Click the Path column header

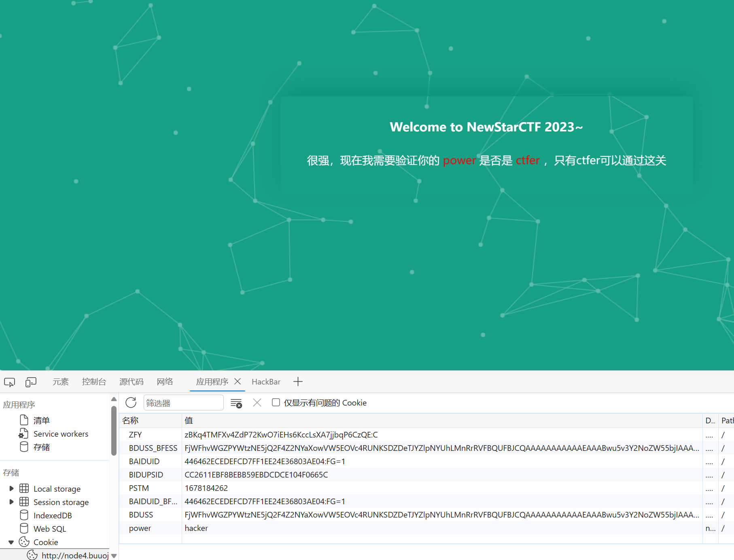coord(727,421)
